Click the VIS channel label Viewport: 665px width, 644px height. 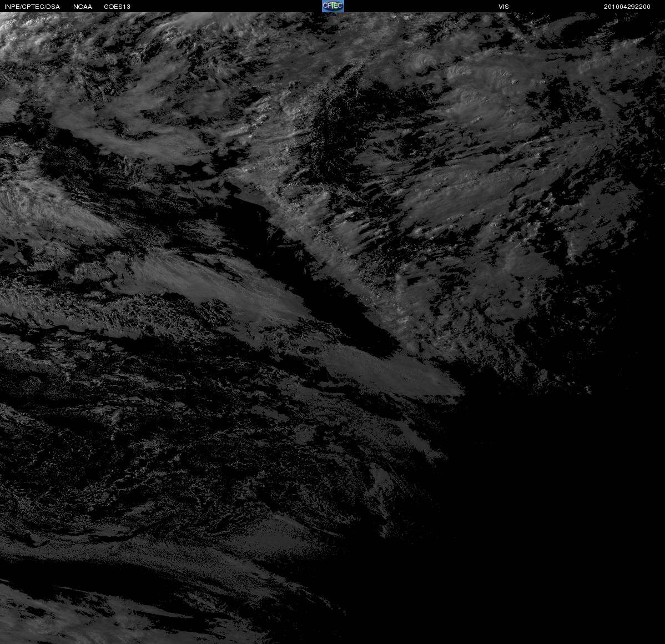point(504,7)
